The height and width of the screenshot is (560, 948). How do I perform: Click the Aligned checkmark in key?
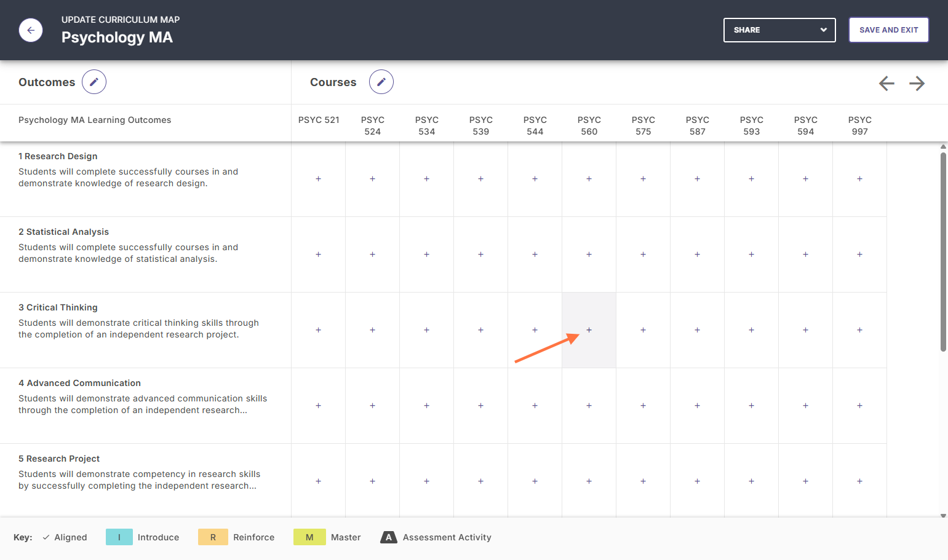pyautogui.click(x=46, y=537)
